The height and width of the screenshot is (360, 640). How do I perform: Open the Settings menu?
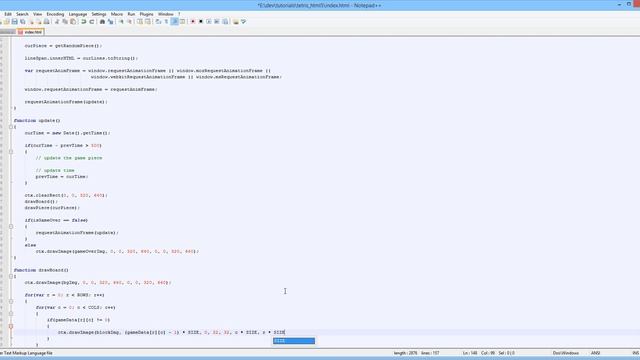(99, 14)
